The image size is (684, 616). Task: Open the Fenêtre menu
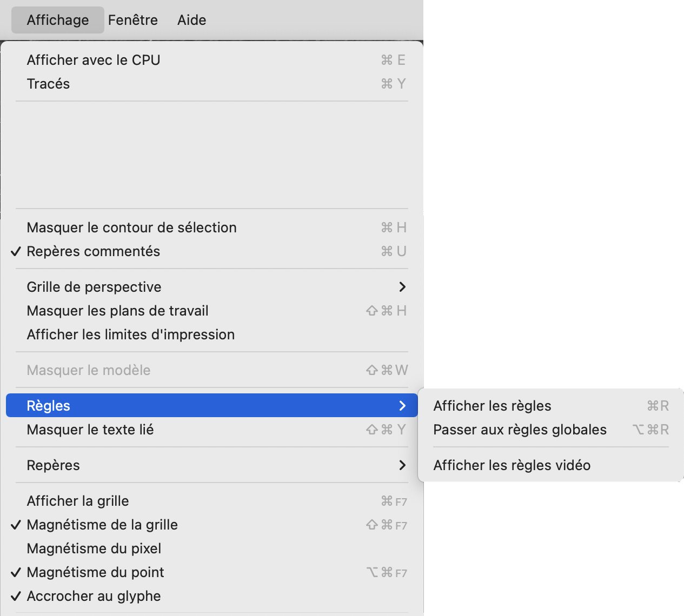click(x=132, y=20)
